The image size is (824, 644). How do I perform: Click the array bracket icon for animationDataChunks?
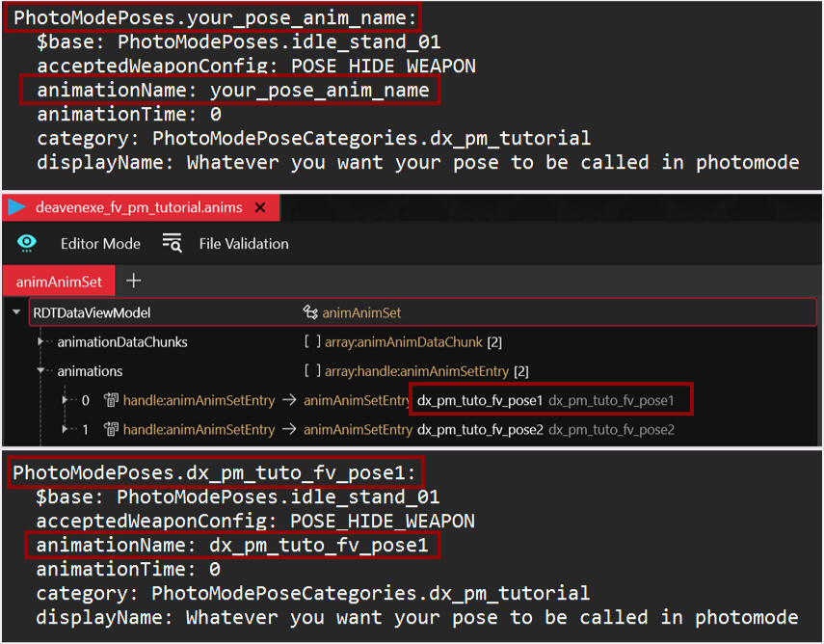(311, 341)
